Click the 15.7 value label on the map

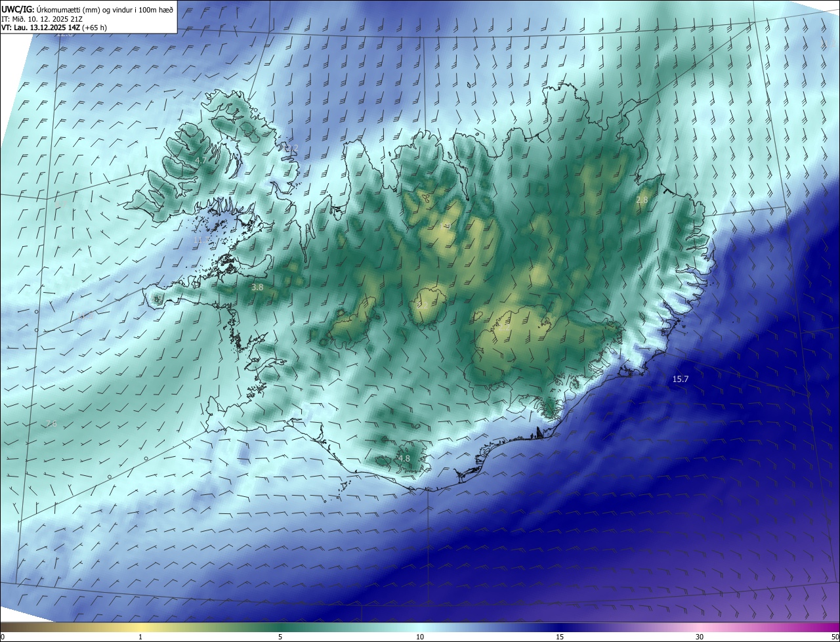pyautogui.click(x=681, y=379)
